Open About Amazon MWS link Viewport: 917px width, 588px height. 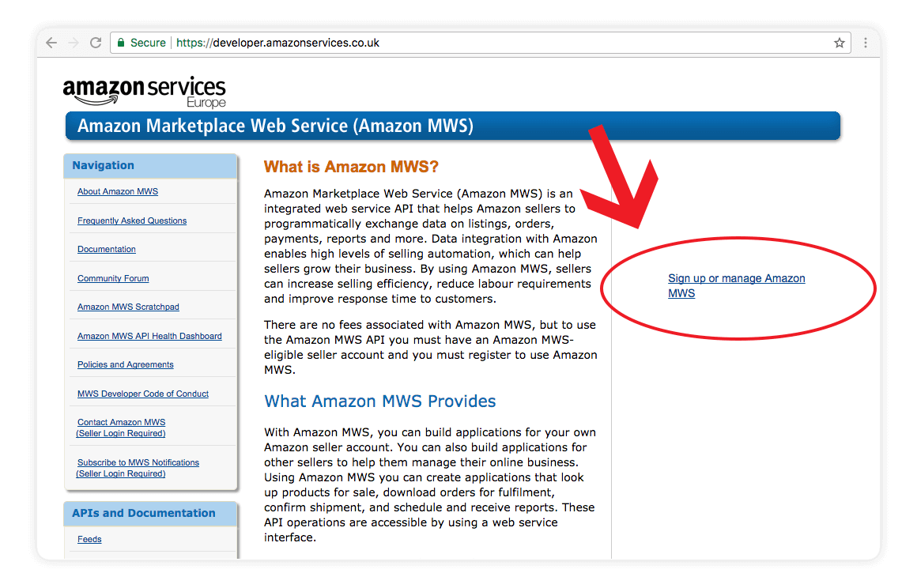pos(118,192)
